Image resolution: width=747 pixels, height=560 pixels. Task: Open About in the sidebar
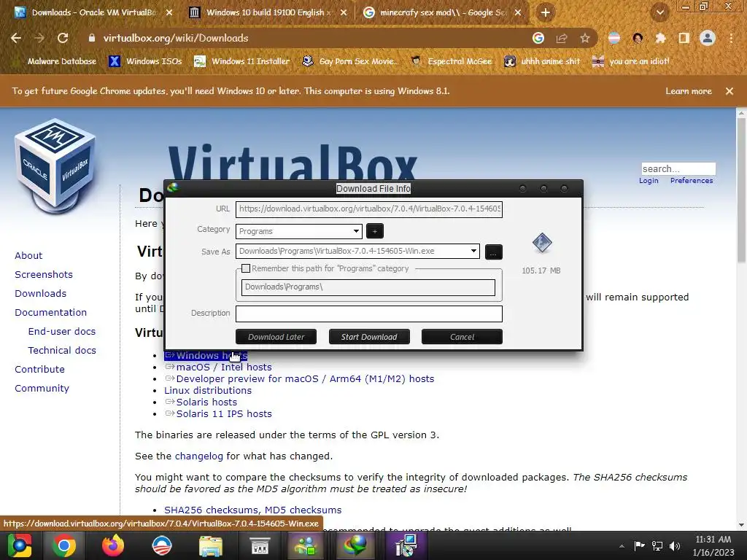pyautogui.click(x=28, y=256)
